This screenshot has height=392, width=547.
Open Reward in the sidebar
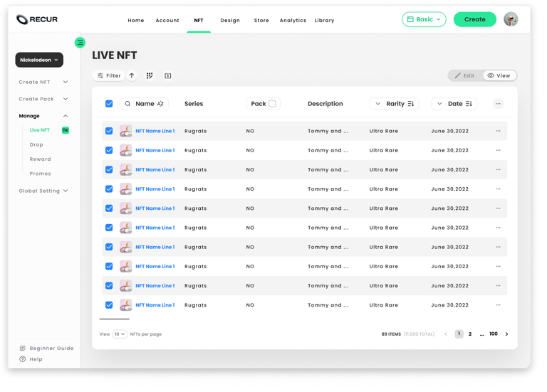pos(40,159)
